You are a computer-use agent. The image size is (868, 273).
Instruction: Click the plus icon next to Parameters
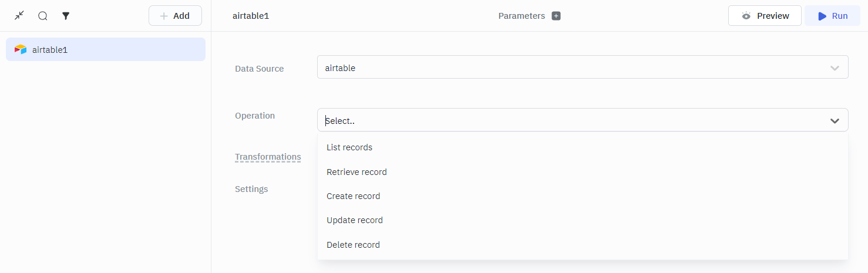[556, 16]
